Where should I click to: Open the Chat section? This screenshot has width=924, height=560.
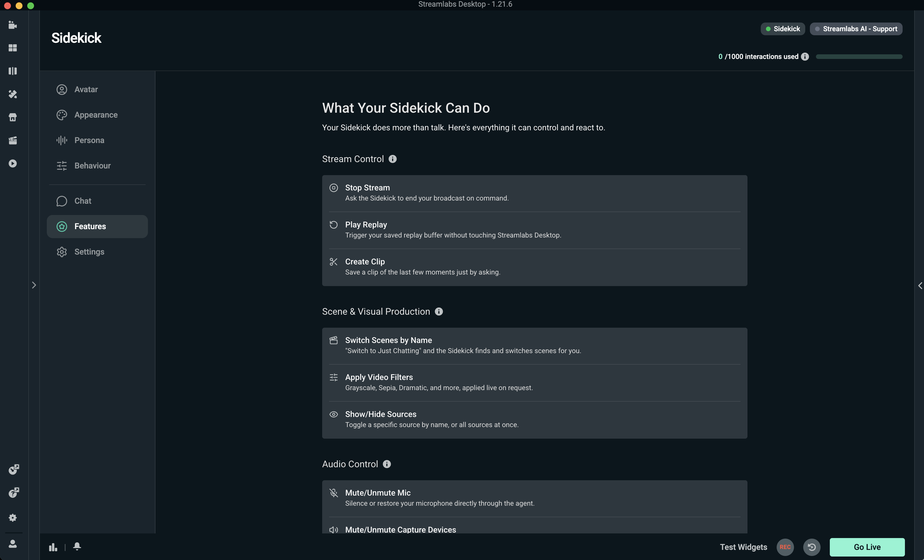97,201
